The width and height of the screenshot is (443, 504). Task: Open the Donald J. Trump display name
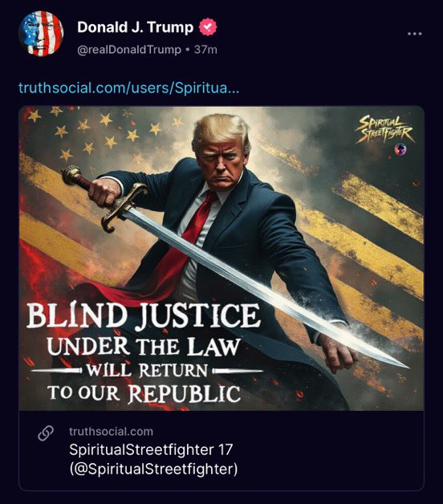point(136,27)
